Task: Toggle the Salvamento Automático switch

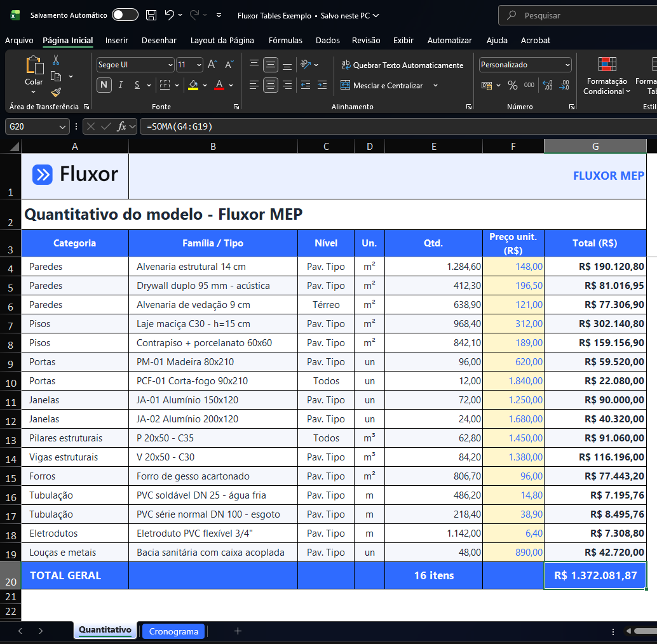Action: tap(125, 15)
